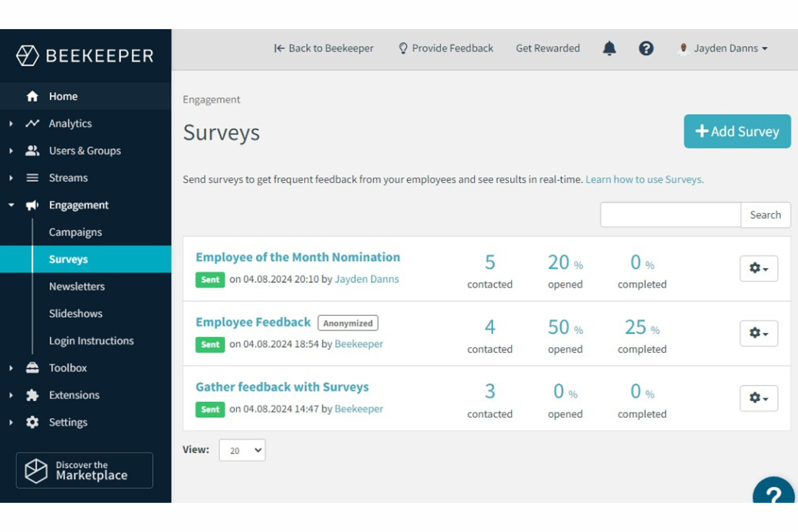Viewport: 798px width, 532px height.
Task: Open the Learn how to use Surveys link
Action: [644, 179]
